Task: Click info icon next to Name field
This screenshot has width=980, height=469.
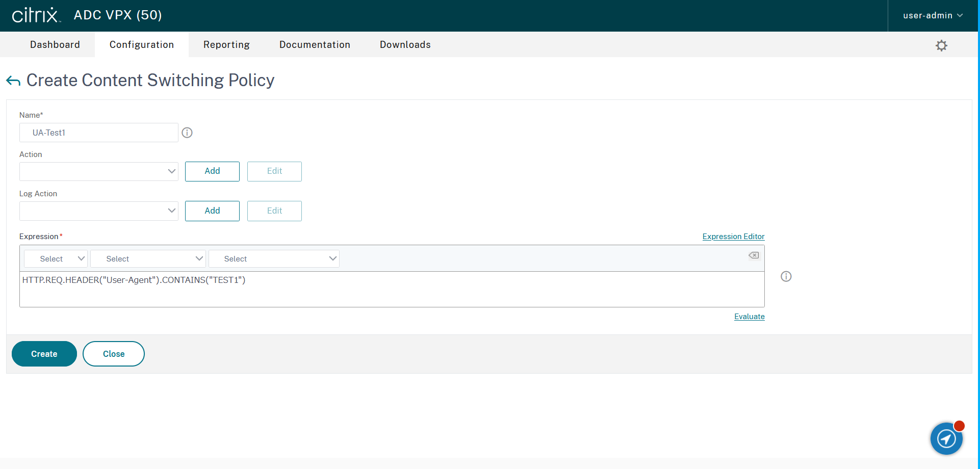Action: click(187, 133)
